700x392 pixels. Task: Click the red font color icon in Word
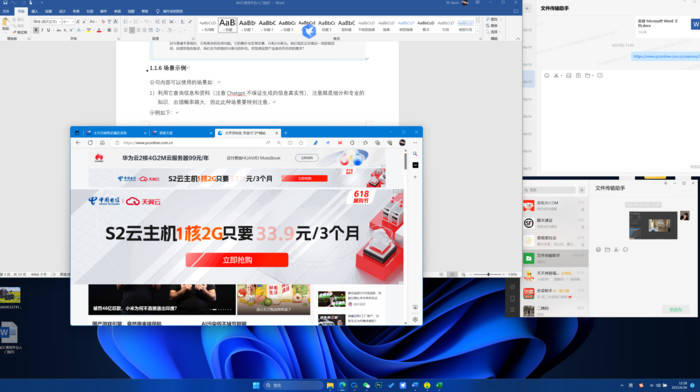(99, 30)
